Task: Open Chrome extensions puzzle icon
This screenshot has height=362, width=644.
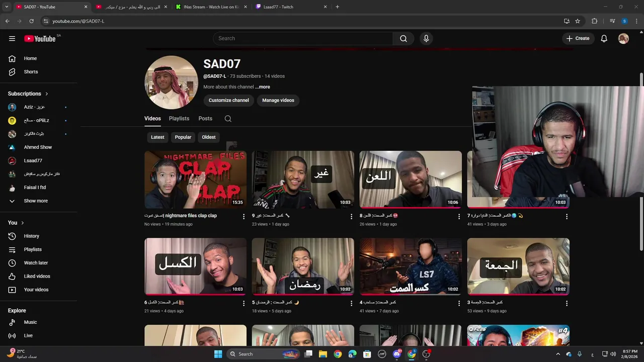Action: [594, 21]
